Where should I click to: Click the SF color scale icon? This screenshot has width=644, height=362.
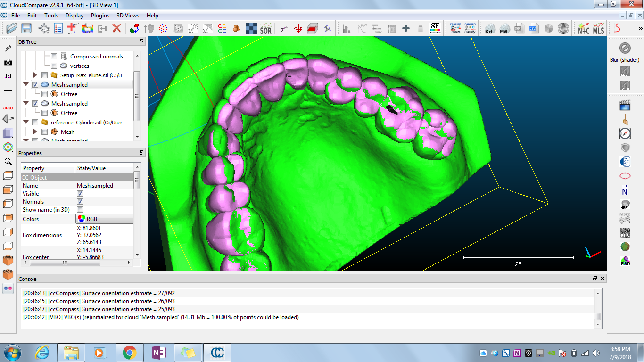435,29
